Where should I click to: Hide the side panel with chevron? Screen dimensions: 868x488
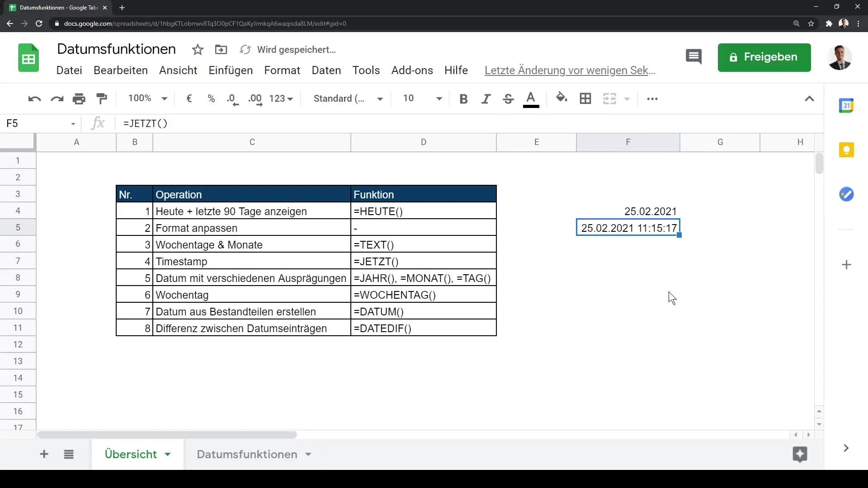pos(846,448)
